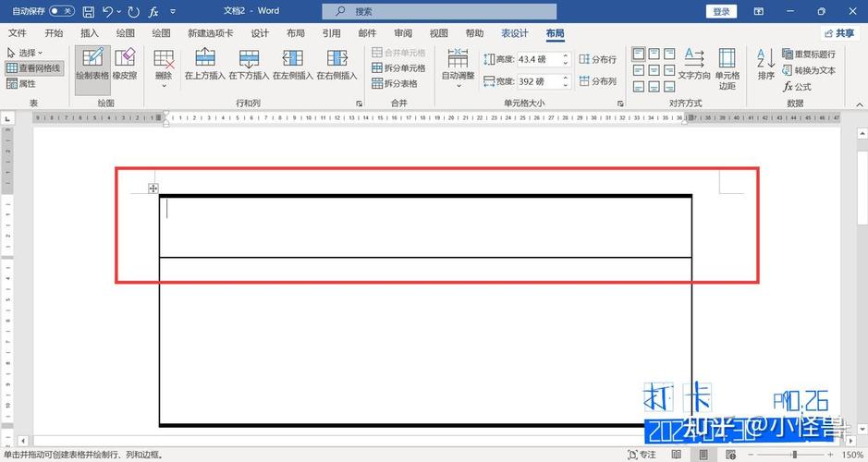Increase row height with up arrow

(566, 55)
